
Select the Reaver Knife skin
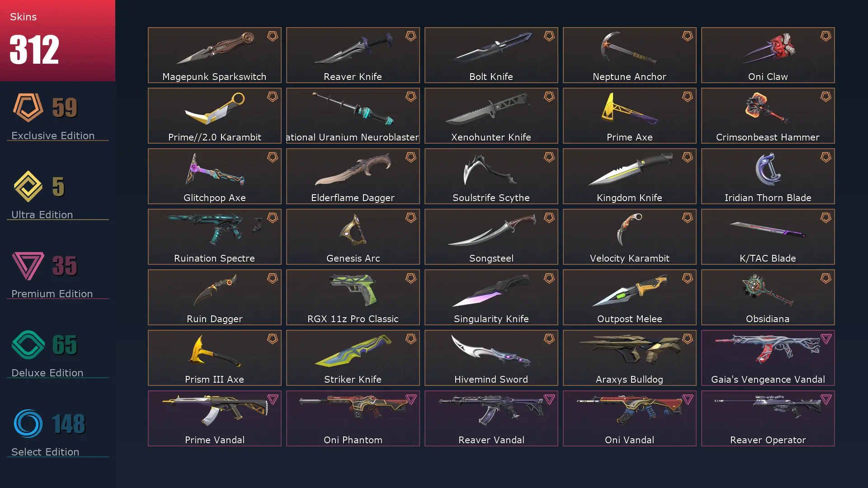coord(353,55)
